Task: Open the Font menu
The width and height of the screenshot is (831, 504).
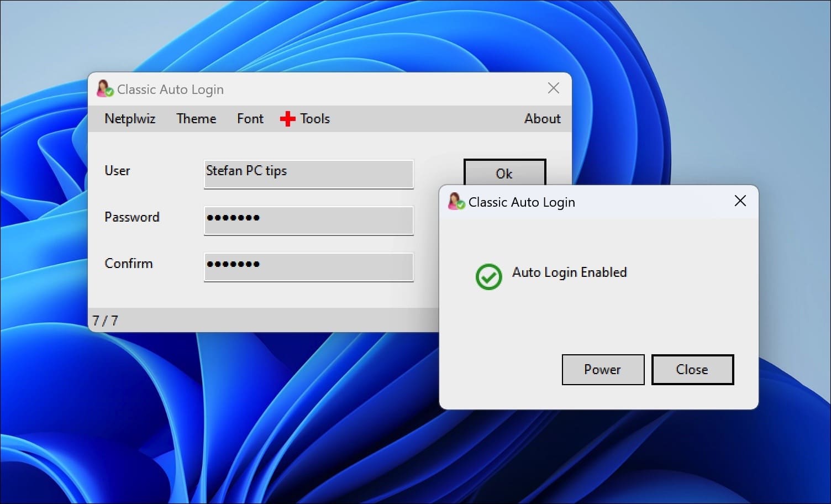Action: [250, 118]
